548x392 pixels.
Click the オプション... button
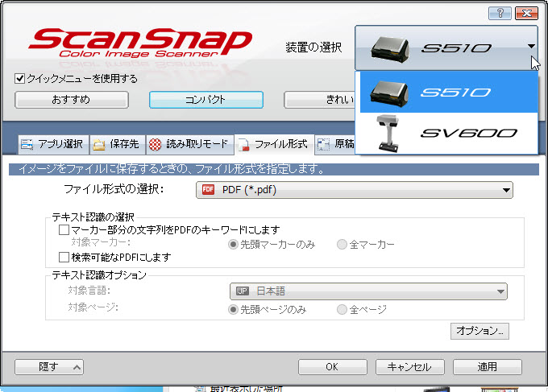(479, 331)
